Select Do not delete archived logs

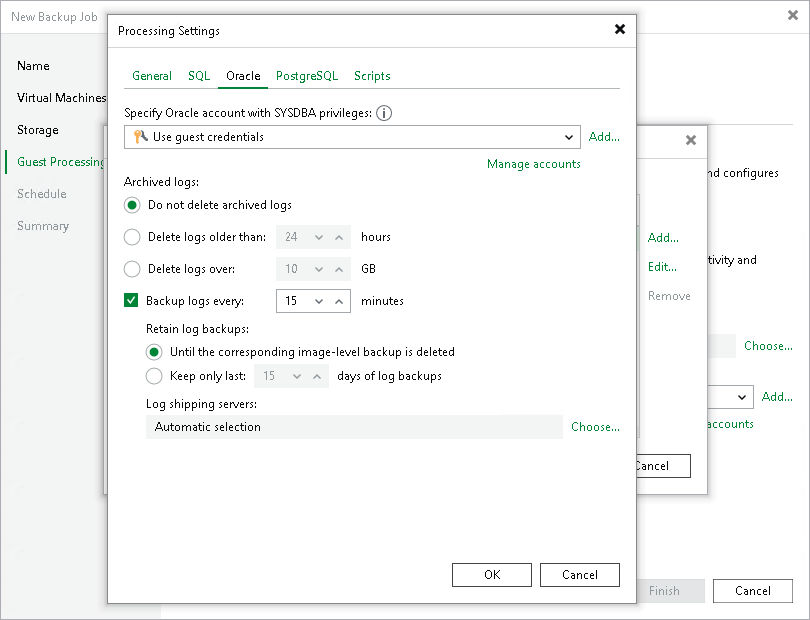tap(132, 205)
